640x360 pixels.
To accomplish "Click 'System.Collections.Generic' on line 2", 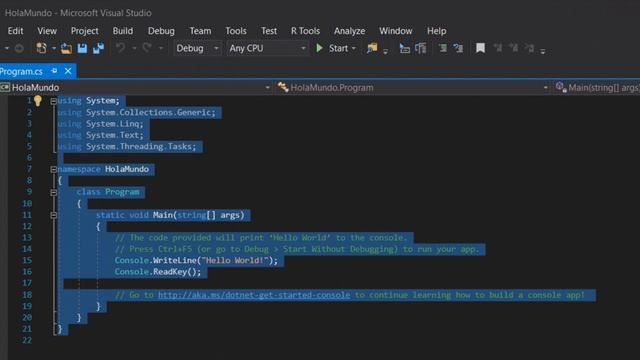I will tap(149, 112).
